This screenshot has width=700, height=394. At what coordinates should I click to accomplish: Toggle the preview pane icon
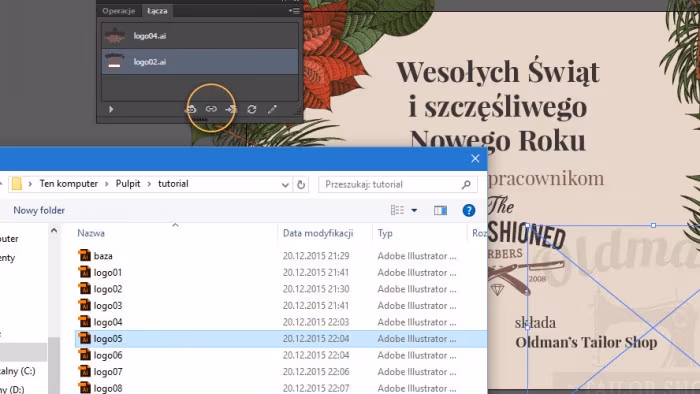point(441,210)
